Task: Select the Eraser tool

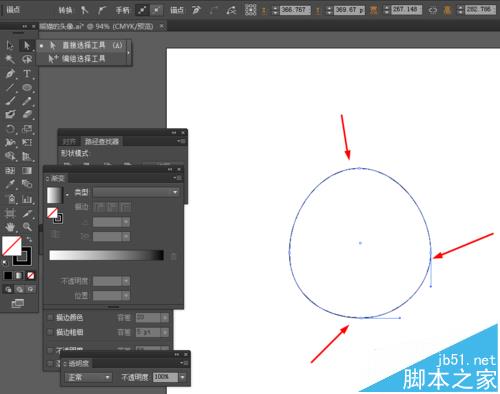Action: (x=27, y=115)
